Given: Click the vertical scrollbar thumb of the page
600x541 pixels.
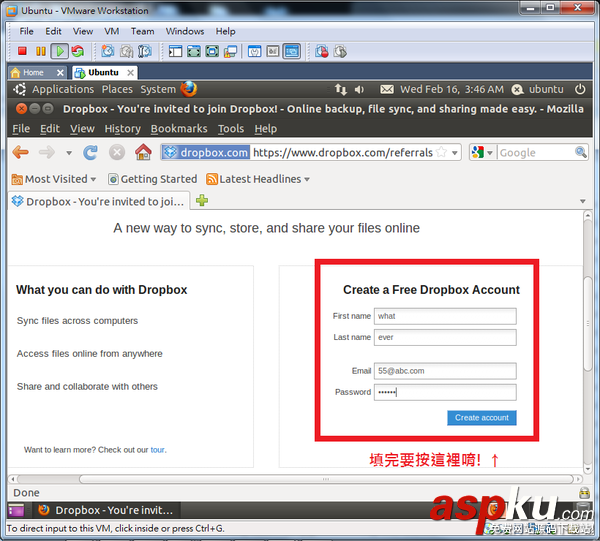Looking at the screenshot, I should point(588,323).
